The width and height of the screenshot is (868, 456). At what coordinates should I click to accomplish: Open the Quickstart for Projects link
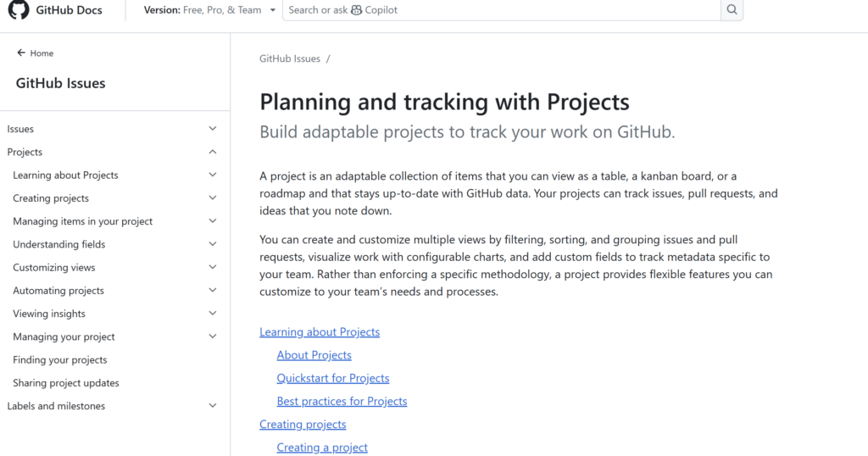[x=332, y=378]
